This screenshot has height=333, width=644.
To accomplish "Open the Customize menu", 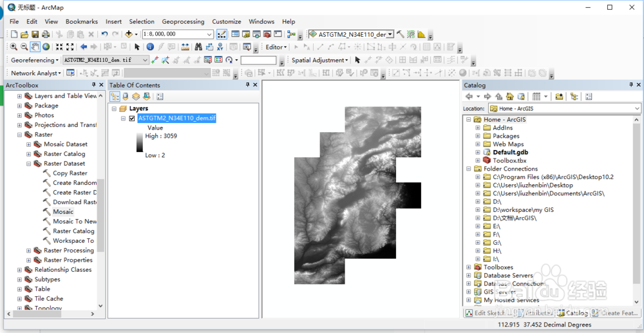I will (x=226, y=21).
